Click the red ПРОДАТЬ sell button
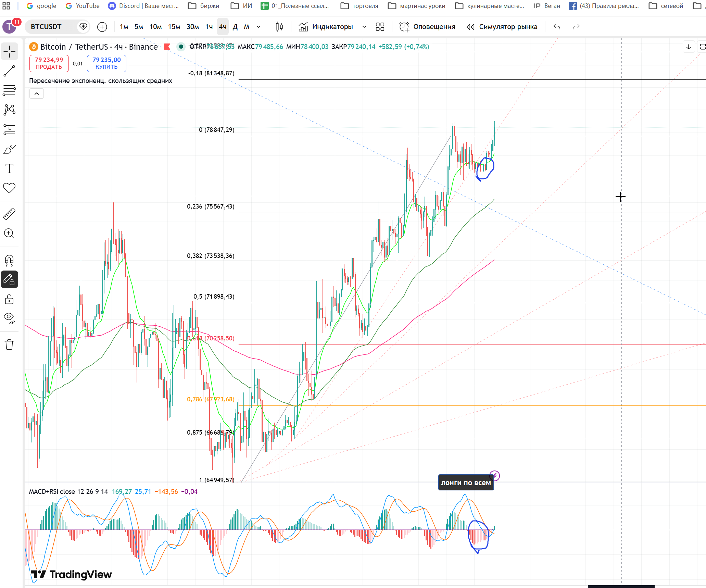 click(49, 63)
